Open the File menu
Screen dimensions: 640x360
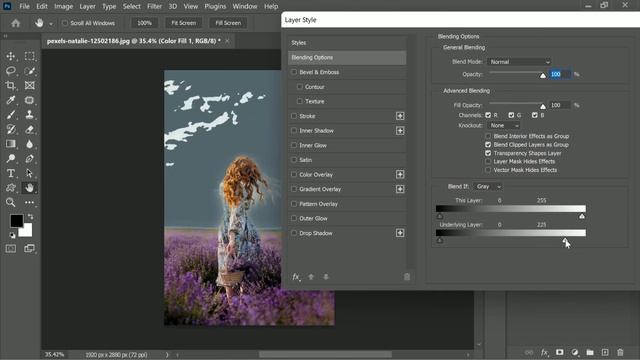point(24,7)
